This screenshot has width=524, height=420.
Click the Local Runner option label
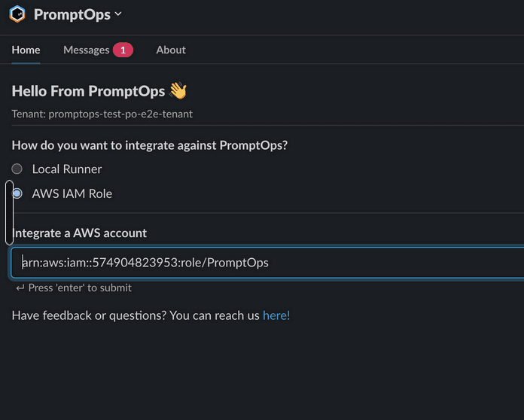coord(67,169)
